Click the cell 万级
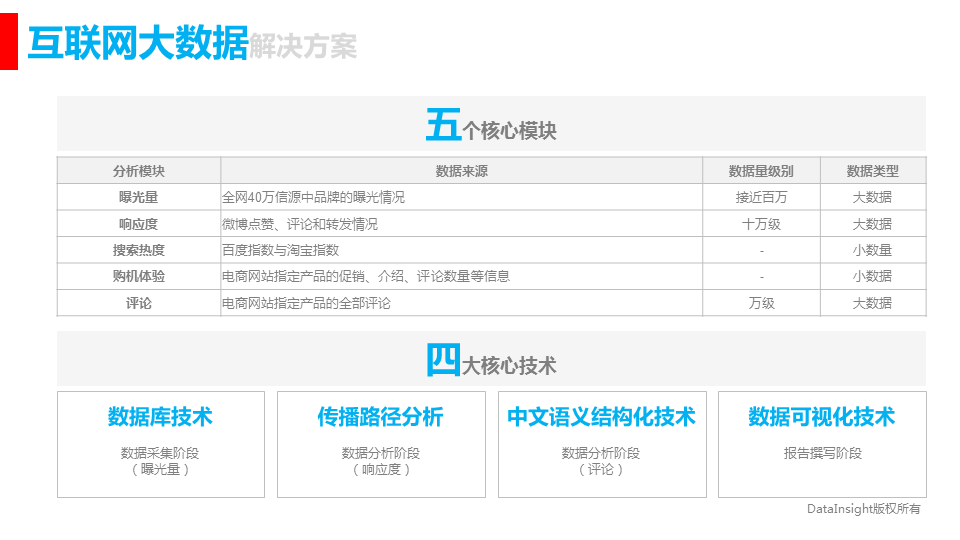 pyautogui.click(x=762, y=303)
